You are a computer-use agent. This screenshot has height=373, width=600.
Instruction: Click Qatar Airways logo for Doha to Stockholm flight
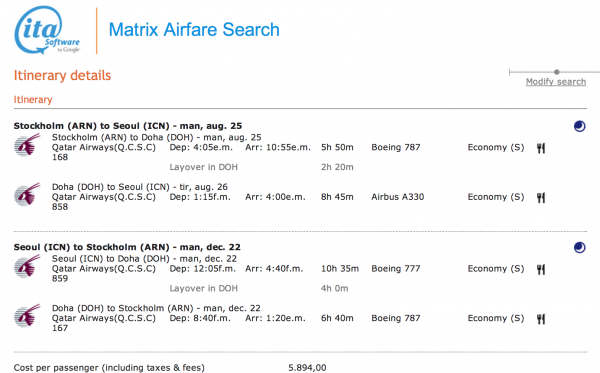27,316
